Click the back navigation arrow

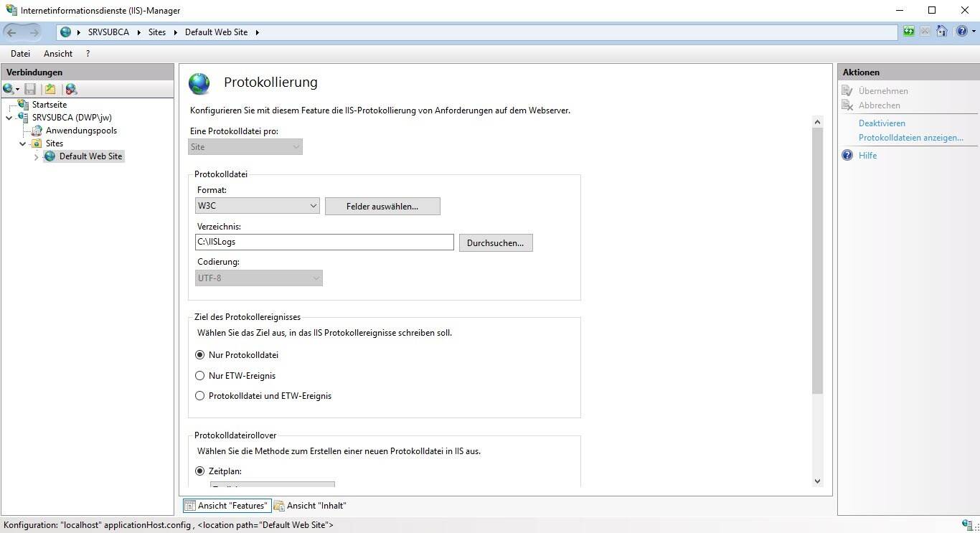coord(12,32)
